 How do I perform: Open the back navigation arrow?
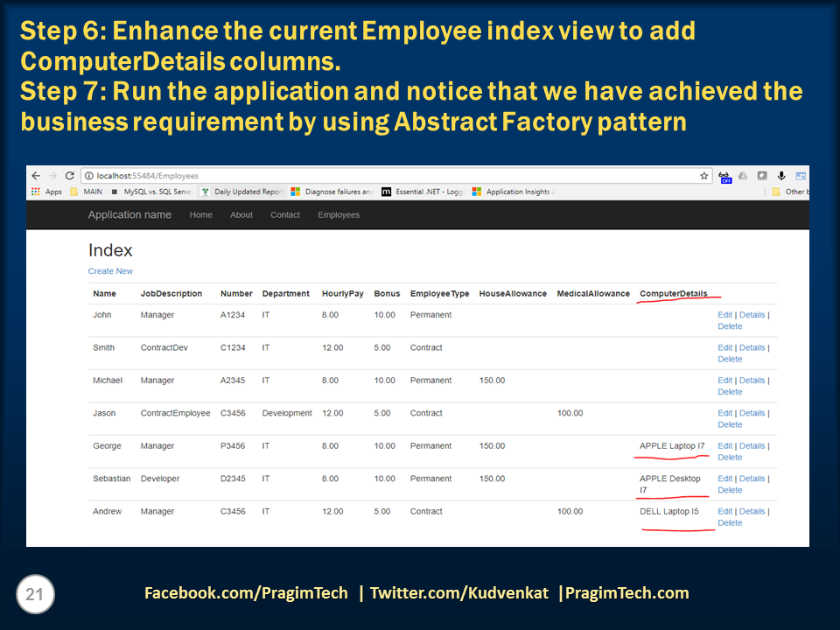point(36,174)
